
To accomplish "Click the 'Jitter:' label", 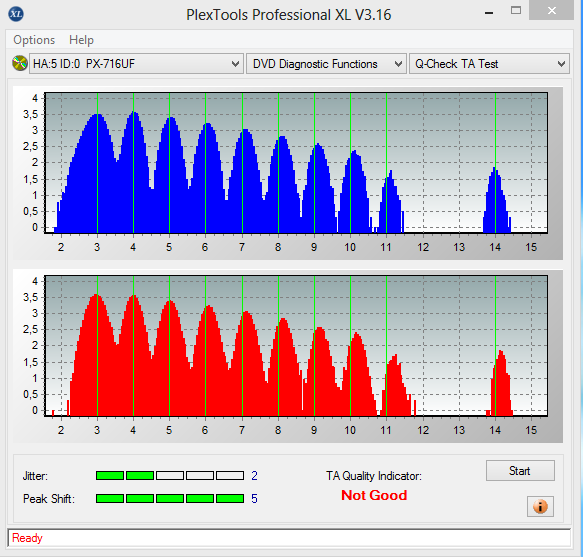I will (35, 476).
